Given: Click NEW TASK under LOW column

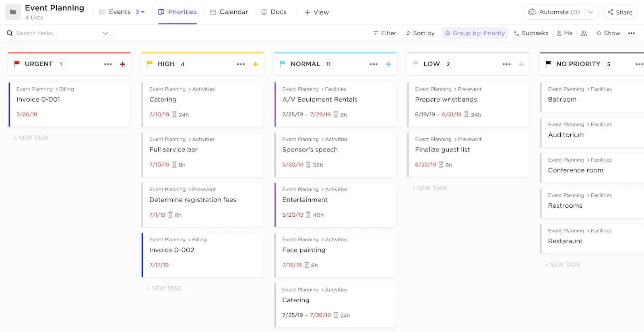Looking at the screenshot, I should pyautogui.click(x=429, y=188).
